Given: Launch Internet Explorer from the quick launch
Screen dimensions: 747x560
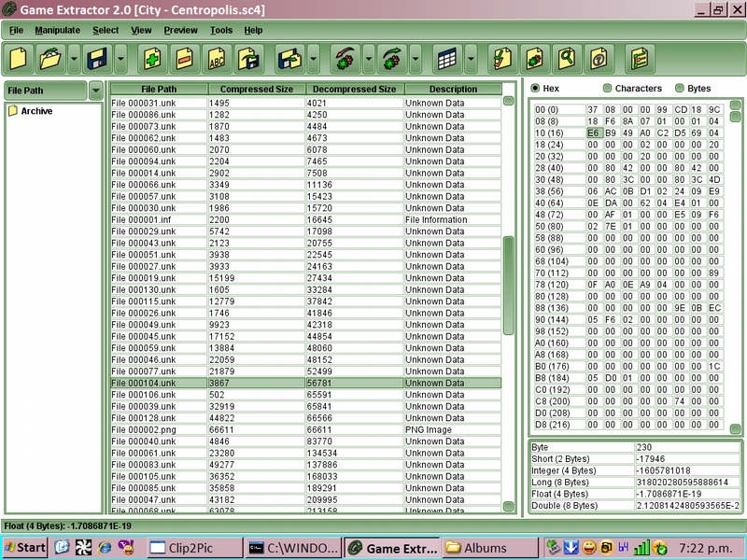Looking at the screenshot, I should tap(105, 548).
